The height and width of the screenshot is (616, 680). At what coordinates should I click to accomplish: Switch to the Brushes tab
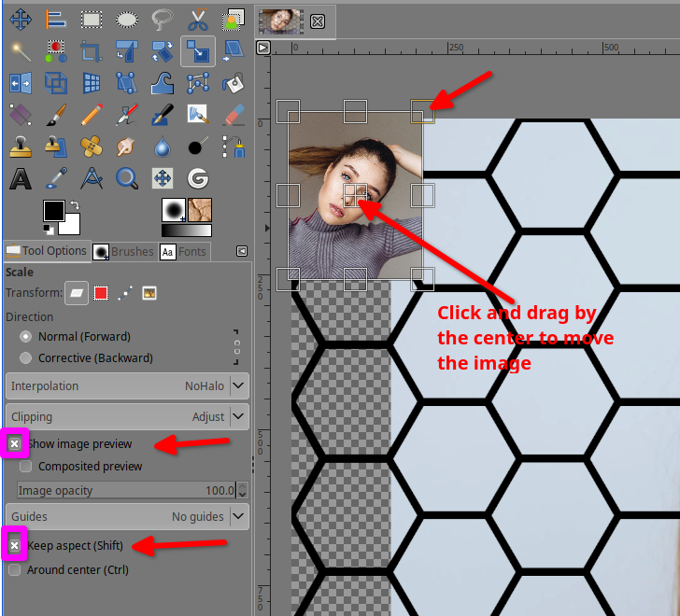pyautogui.click(x=124, y=251)
